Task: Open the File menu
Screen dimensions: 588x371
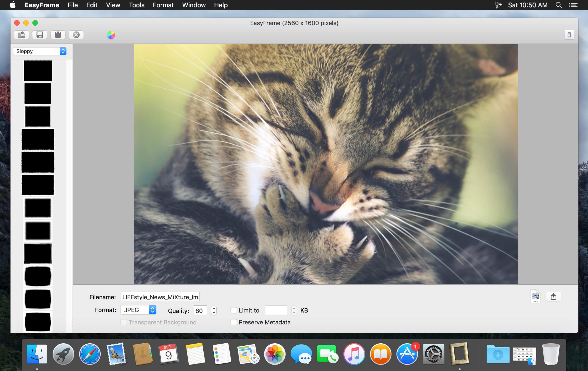Action: pyautogui.click(x=73, y=5)
